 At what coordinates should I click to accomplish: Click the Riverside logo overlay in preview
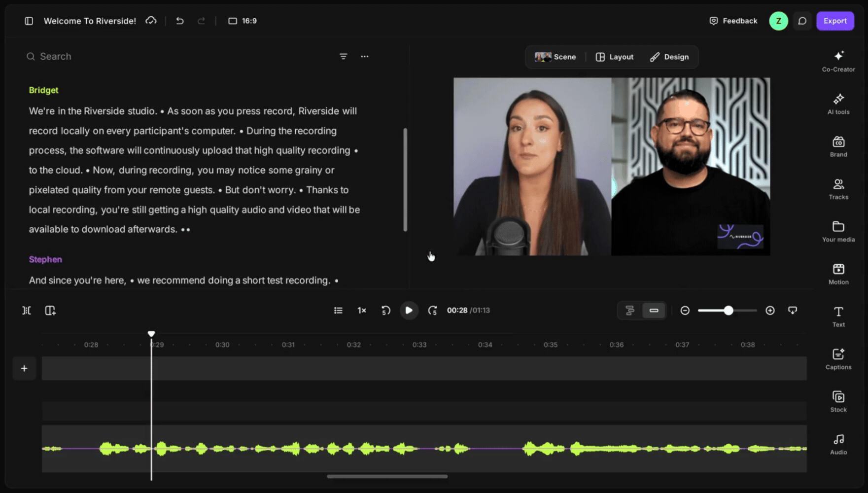tap(740, 236)
